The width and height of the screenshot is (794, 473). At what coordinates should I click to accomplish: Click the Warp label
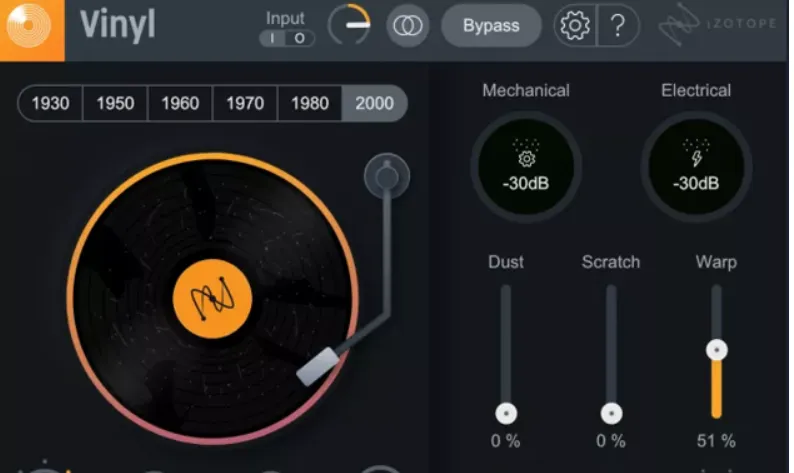point(716,262)
